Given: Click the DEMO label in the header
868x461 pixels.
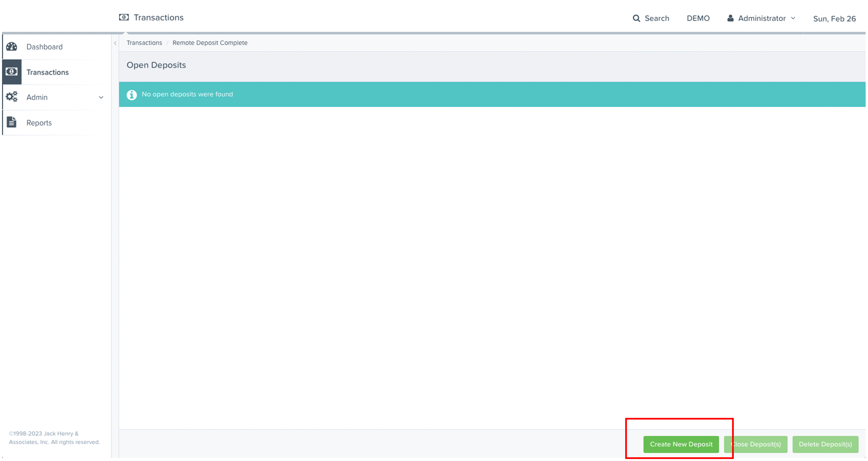Looking at the screenshot, I should (x=698, y=18).
